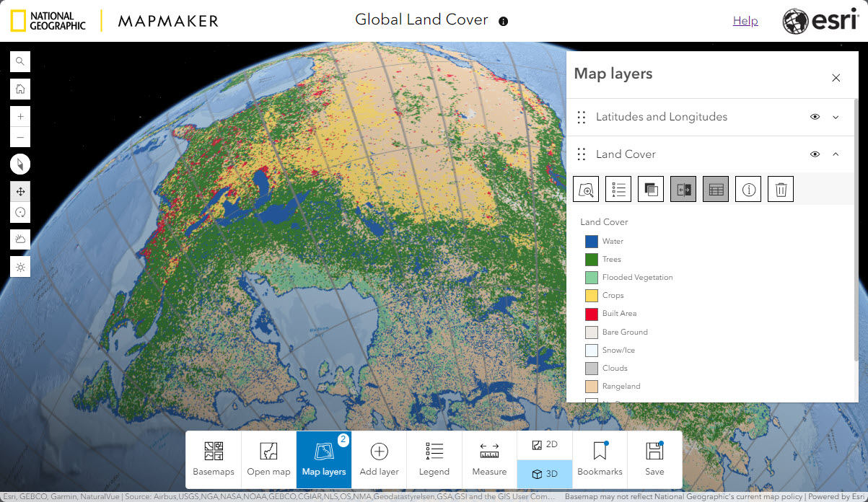Open the Global Land Cover info icon
This screenshot has width=868, height=502.
[x=504, y=21]
